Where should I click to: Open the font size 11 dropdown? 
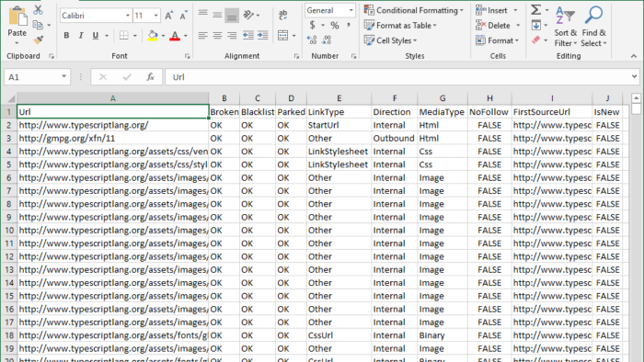[x=155, y=16]
